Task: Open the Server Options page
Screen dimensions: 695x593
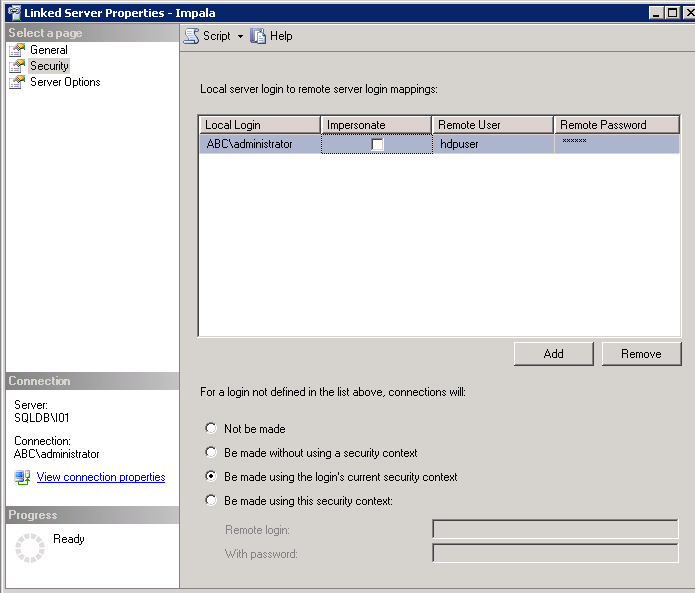Action: (65, 82)
